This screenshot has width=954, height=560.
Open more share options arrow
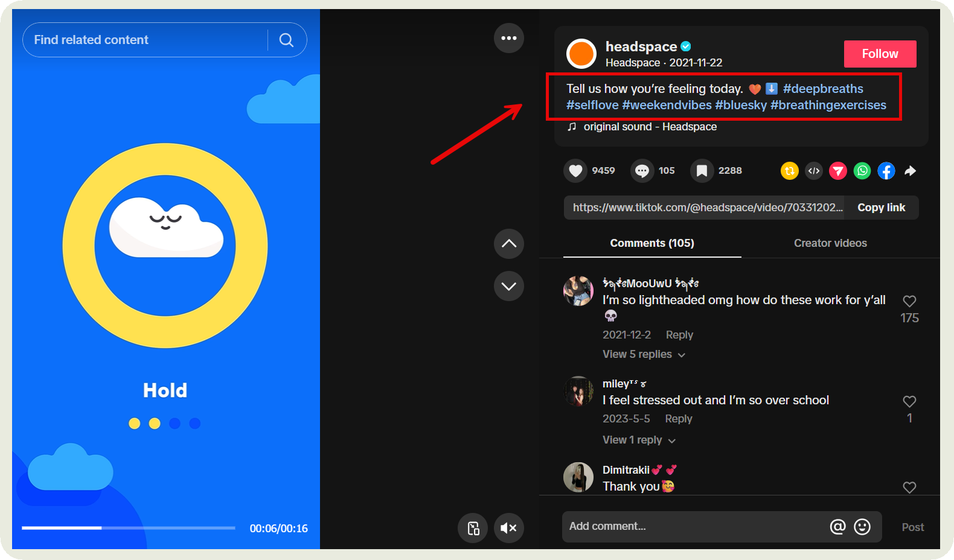pos(911,171)
